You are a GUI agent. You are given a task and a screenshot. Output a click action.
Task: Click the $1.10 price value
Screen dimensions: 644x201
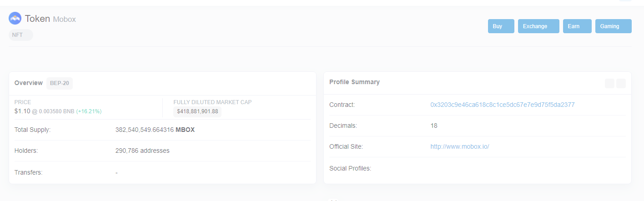point(22,111)
